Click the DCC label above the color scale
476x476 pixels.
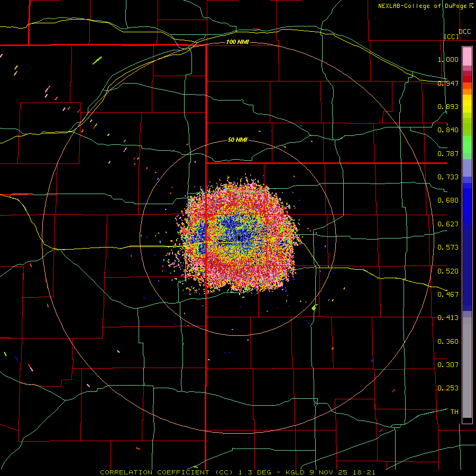coord(464,32)
